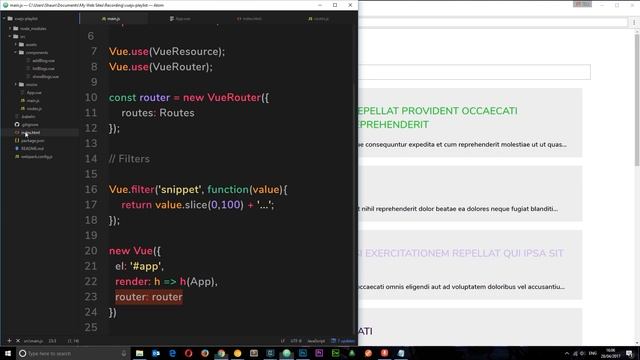Click the file path in status bar
The image size is (640, 360).
coord(33,341)
